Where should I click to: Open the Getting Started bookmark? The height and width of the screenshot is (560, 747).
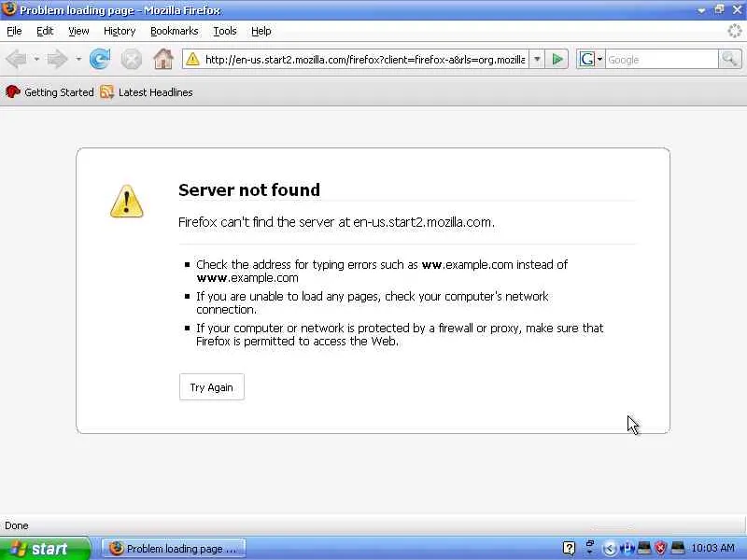tap(49, 92)
